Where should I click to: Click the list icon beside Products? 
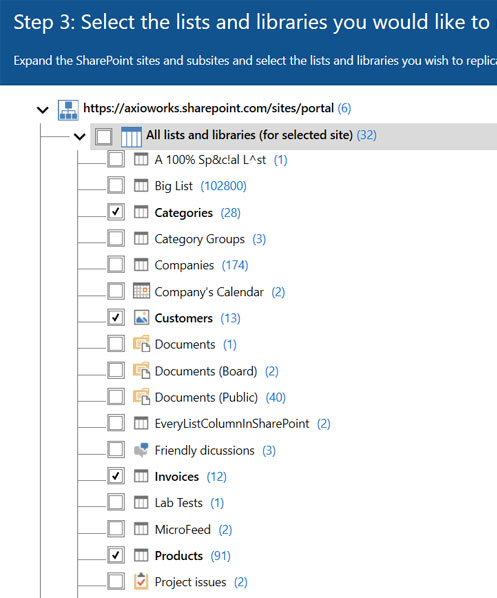[141, 555]
